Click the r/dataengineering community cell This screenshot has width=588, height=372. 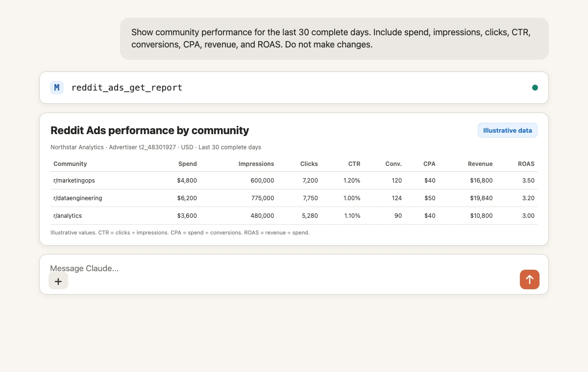pos(78,198)
